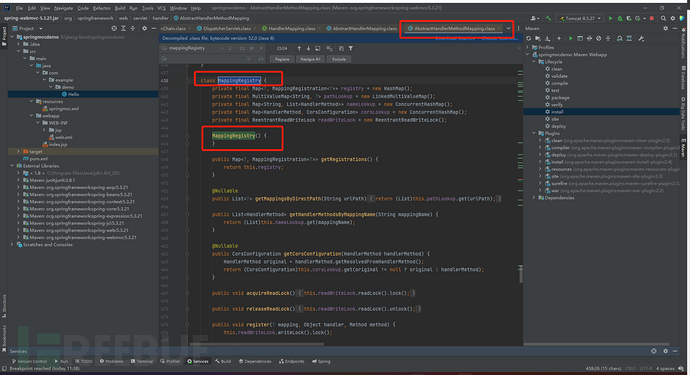Run with coverage icon in main toolbar
The height and width of the screenshot is (375, 690).
point(629,18)
